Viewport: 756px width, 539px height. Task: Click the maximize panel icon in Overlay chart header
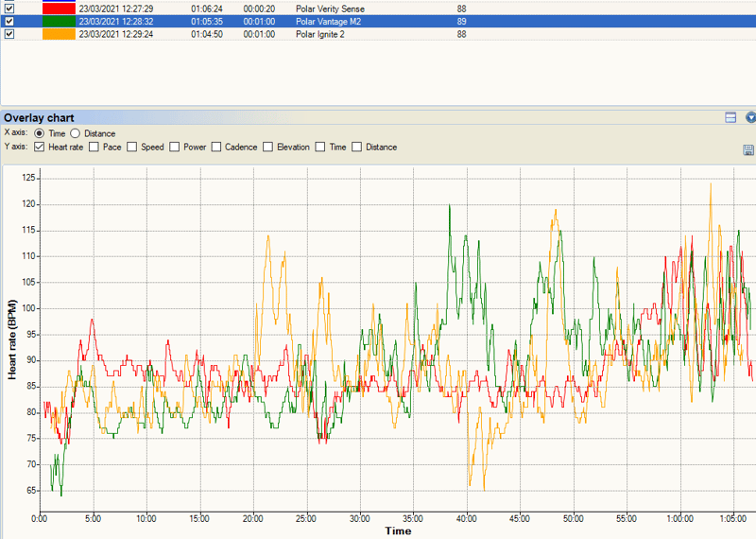pyautogui.click(x=730, y=118)
